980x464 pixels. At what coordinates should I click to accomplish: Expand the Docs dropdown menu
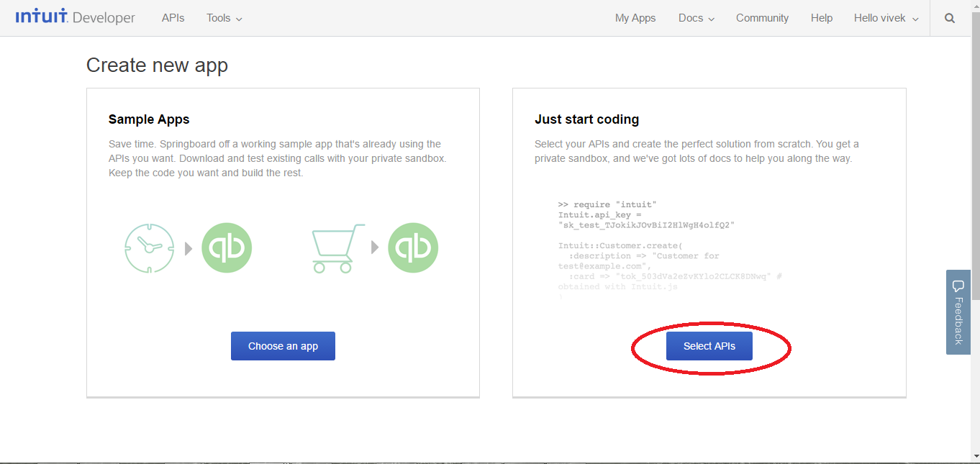697,18
